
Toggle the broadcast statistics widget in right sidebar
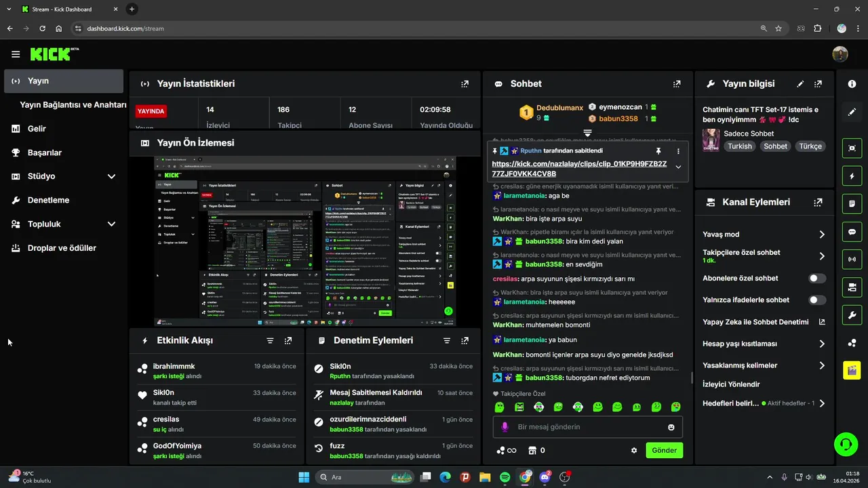852,260
